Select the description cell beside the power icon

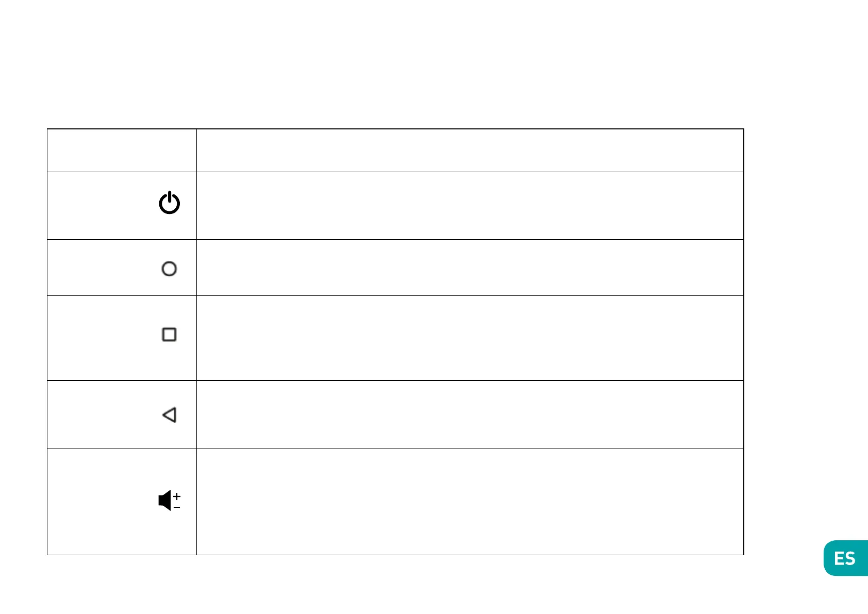coord(470,206)
